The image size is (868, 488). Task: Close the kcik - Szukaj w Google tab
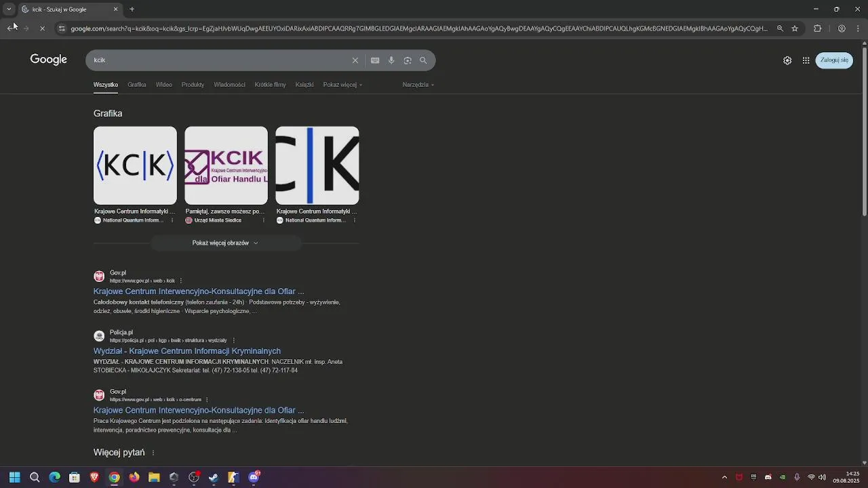115,9
